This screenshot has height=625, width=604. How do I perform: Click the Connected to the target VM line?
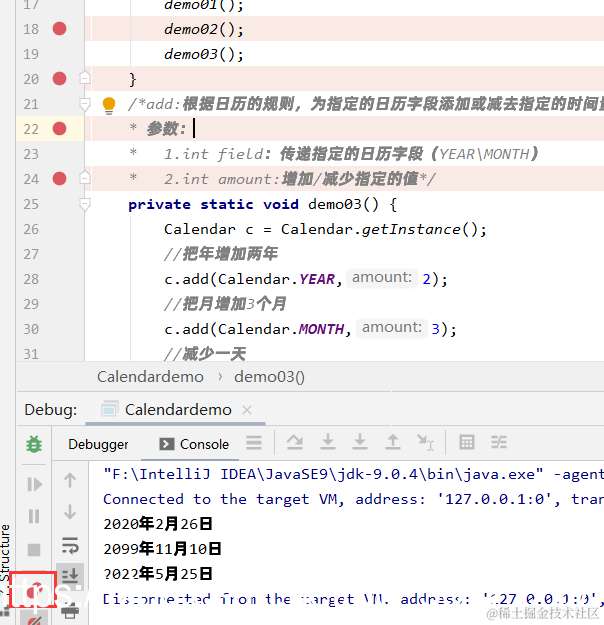click(x=353, y=499)
